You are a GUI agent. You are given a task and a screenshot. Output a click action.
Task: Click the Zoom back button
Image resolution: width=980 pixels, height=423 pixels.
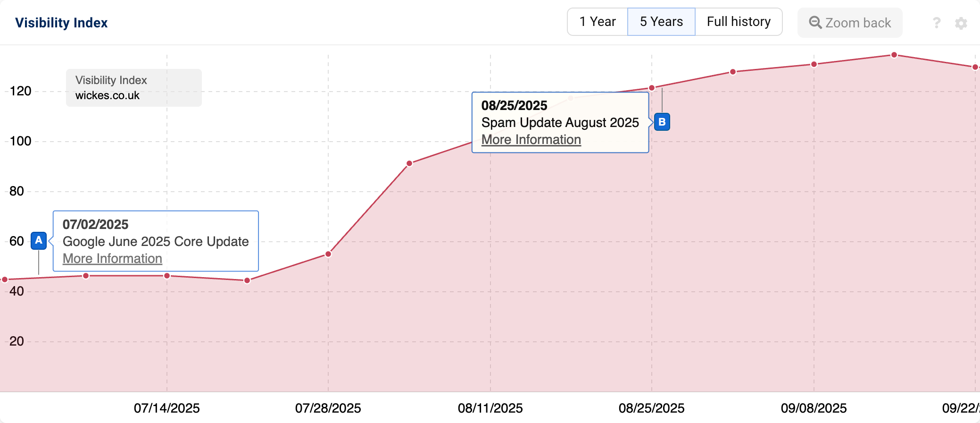[849, 22]
